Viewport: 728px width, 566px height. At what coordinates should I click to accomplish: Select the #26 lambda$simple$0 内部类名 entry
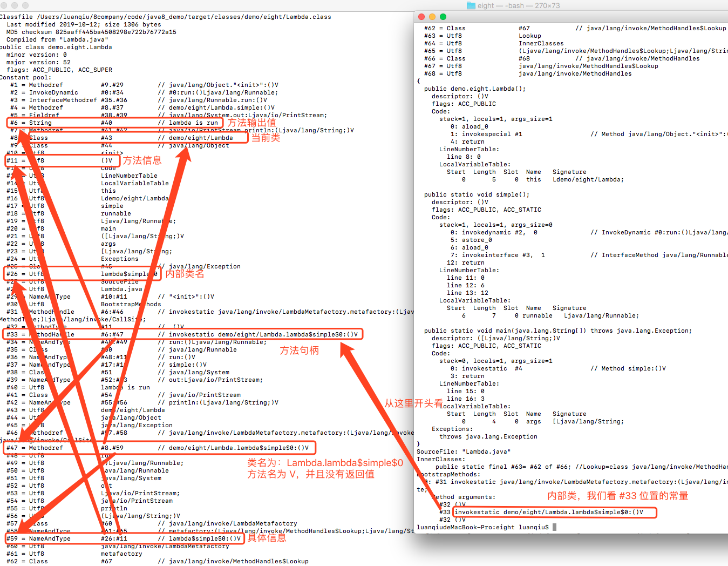[81, 273]
